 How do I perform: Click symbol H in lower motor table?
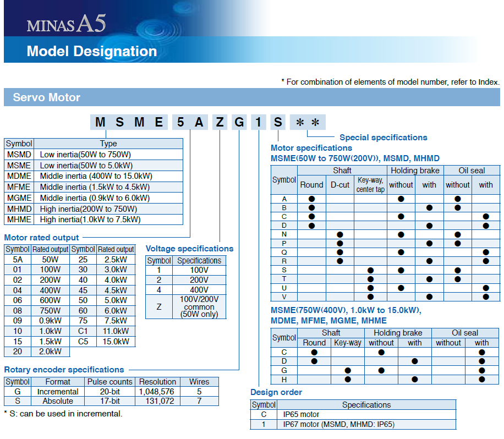point(284,380)
